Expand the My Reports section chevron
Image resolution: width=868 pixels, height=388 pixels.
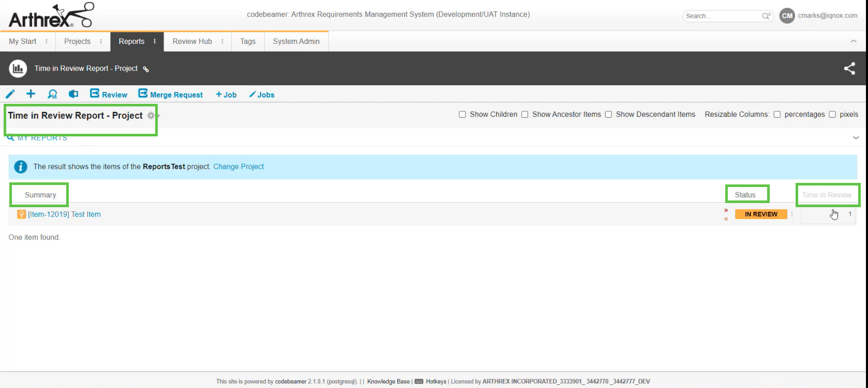pos(856,138)
